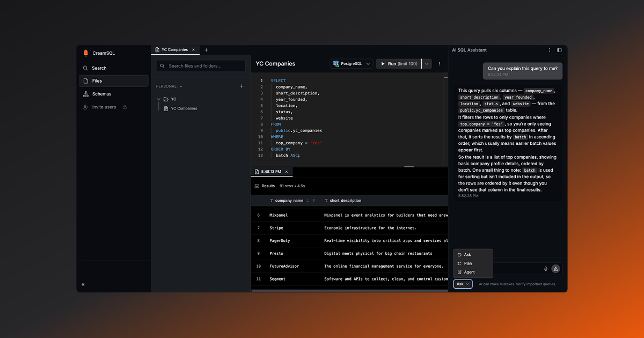This screenshot has width=644, height=338.
Task: Open the Files panel icon
Action: (x=86, y=80)
